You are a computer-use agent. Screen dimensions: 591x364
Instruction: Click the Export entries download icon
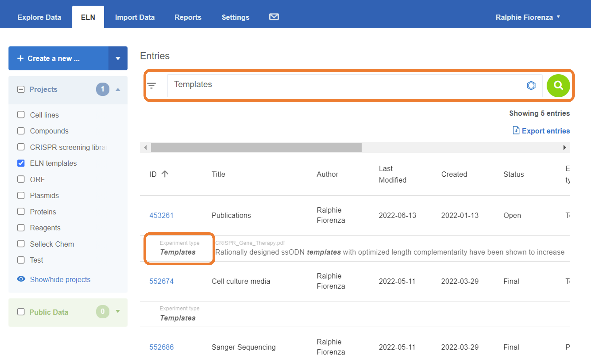[516, 130]
